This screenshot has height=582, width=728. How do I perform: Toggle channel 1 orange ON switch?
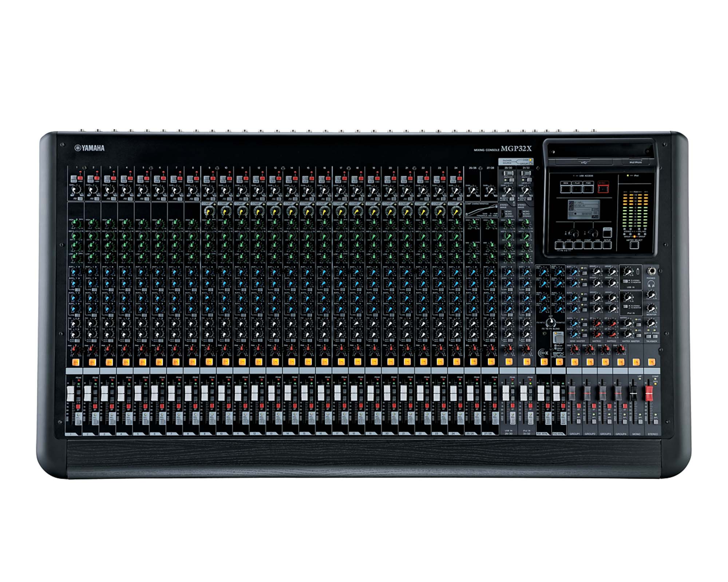pyautogui.click(x=76, y=362)
